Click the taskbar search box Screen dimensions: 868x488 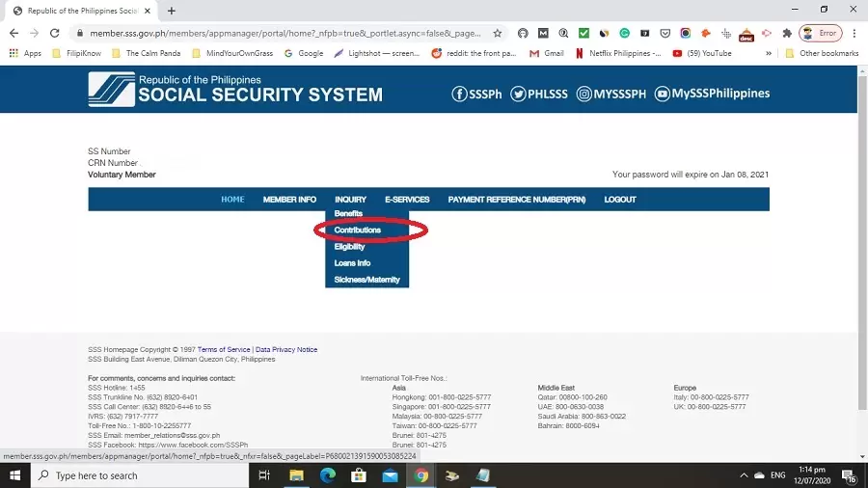pos(140,475)
